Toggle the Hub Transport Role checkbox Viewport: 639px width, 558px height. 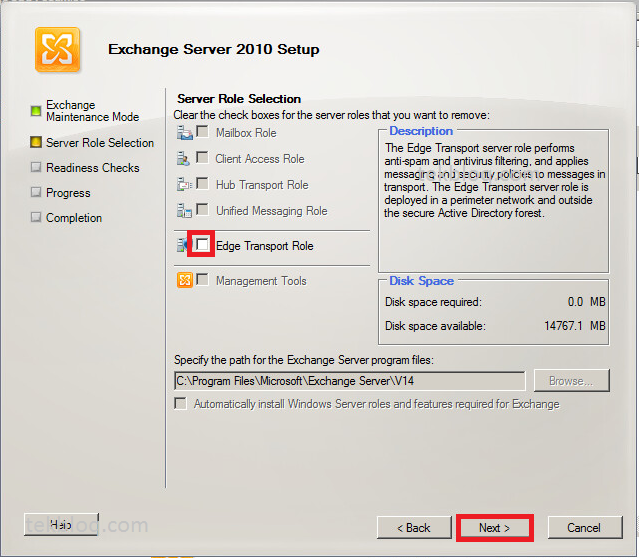[203, 183]
